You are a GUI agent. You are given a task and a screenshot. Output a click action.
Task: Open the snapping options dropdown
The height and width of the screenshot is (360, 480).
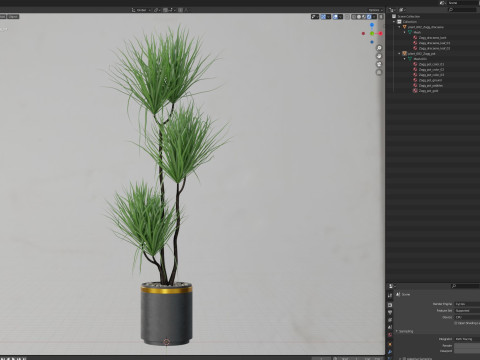(172, 10)
